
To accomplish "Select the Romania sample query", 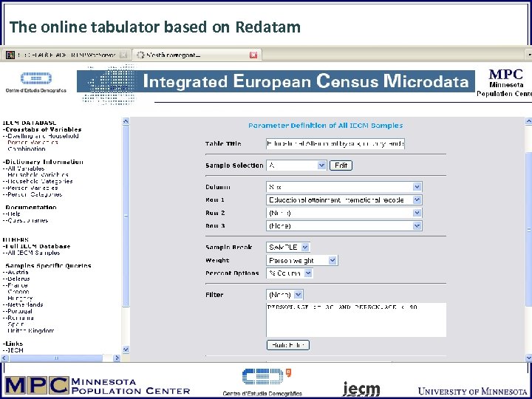I will (18, 318).
